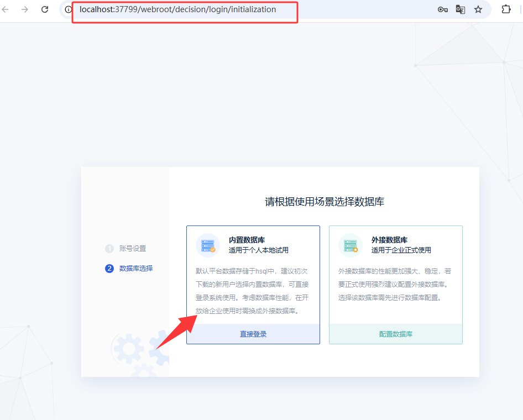Click the 外接数据库 description paragraph
The height and width of the screenshot is (420, 523).
click(395, 285)
